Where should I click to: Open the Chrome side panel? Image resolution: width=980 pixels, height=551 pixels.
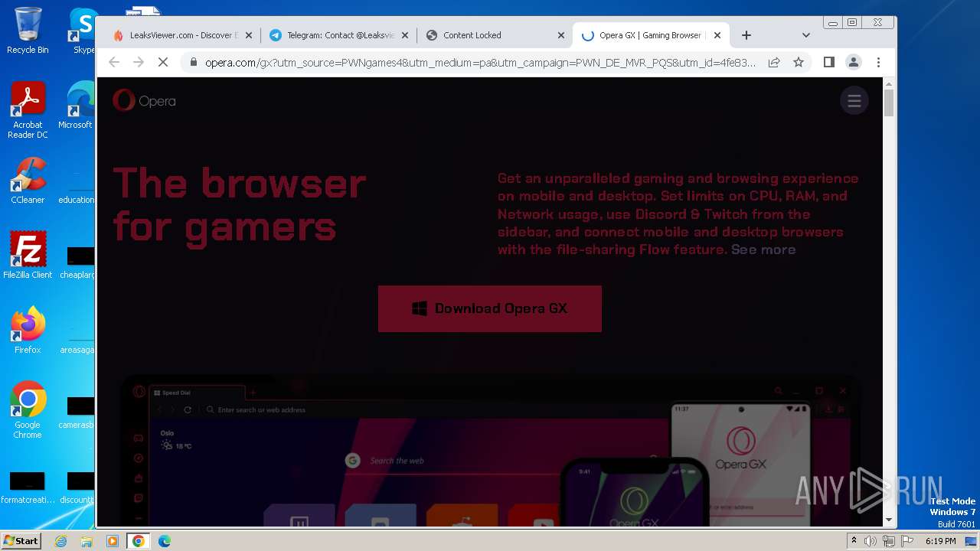[828, 62]
